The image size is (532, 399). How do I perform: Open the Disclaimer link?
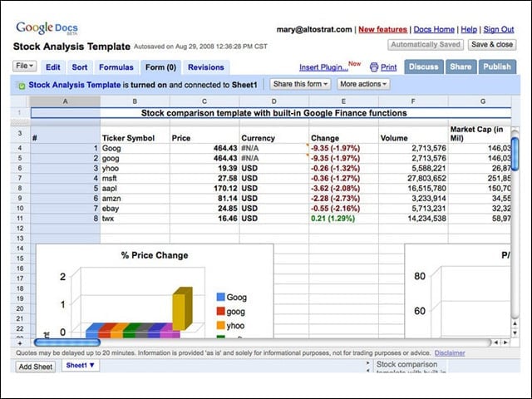click(x=450, y=353)
